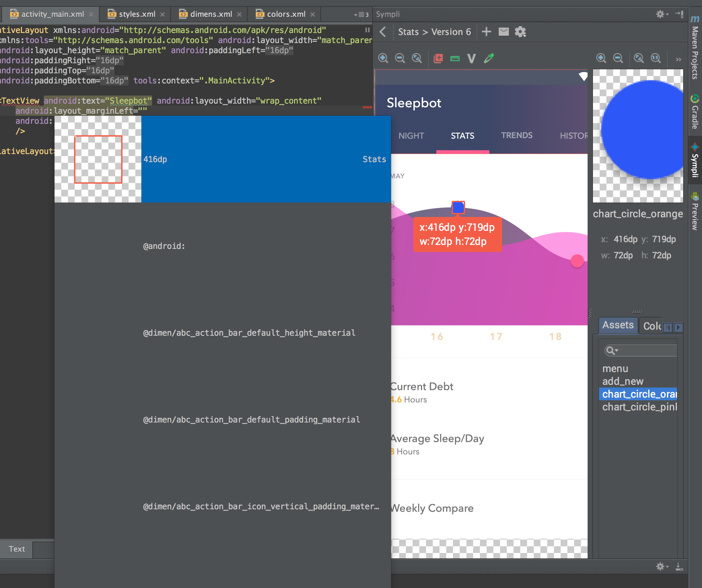Click the red add-layers icon
Image resolution: width=702 pixels, height=588 pixels.
click(438, 58)
